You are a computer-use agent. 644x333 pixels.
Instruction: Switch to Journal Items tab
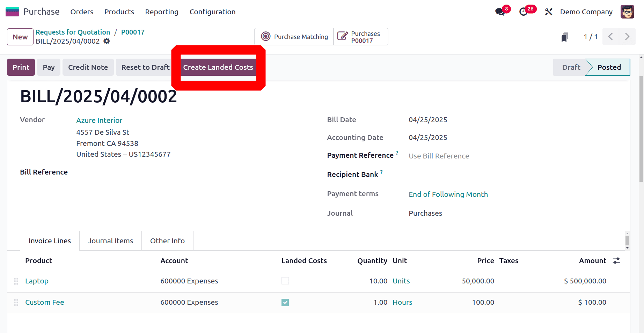coord(110,241)
